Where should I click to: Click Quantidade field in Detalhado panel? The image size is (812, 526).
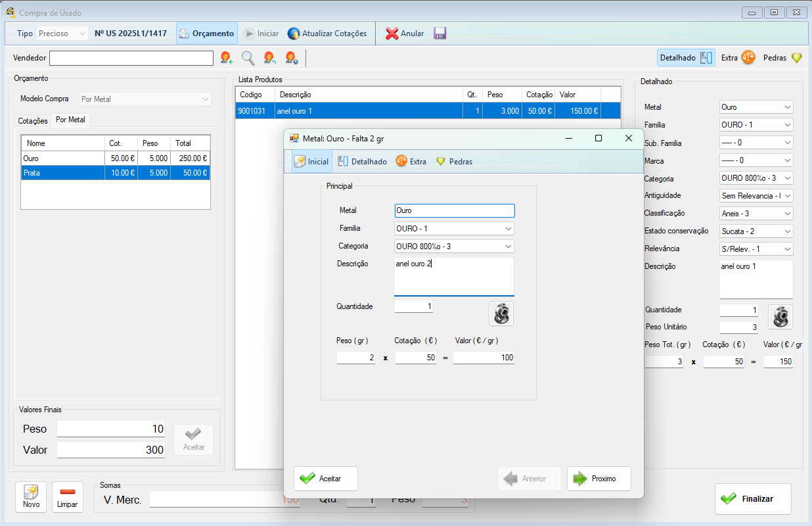tap(740, 310)
